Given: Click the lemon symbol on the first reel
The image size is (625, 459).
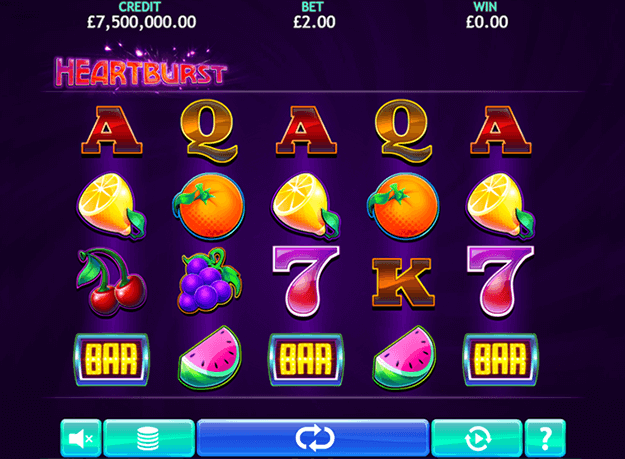Looking at the screenshot, I should [x=111, y=206].
